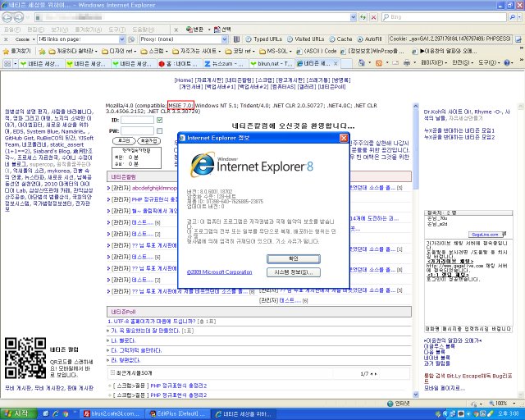This screenshot has width=525, height=420.
Task: Open the Typed URLs toolbar item
Action: 264,39
